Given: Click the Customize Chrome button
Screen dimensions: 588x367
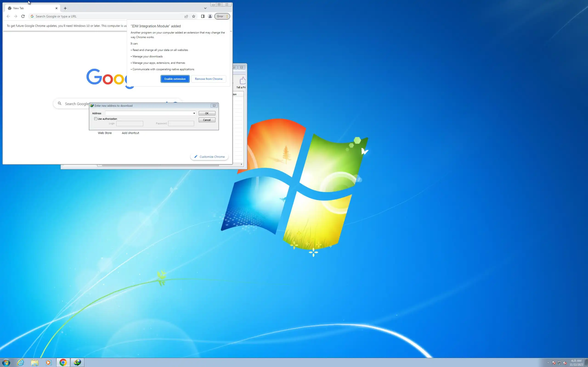Looking at the screenshot, I should [209, 157].
